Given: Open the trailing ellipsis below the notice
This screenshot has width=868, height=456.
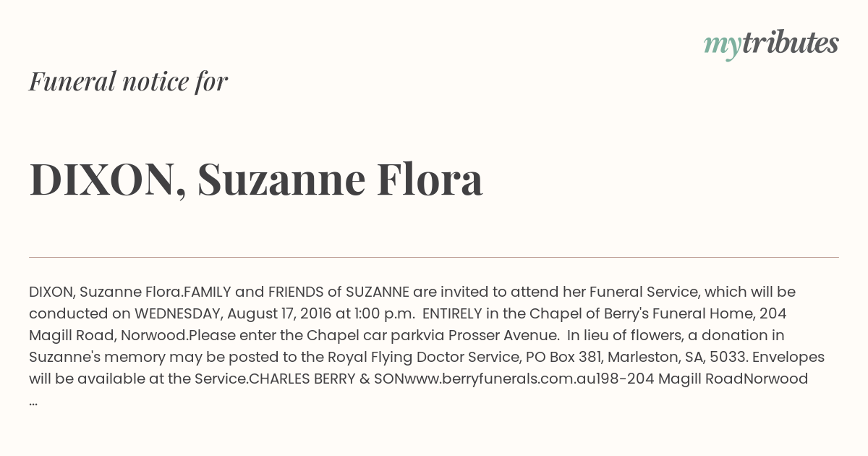Looking at the screenshot, I should click(x=33, y=402).
